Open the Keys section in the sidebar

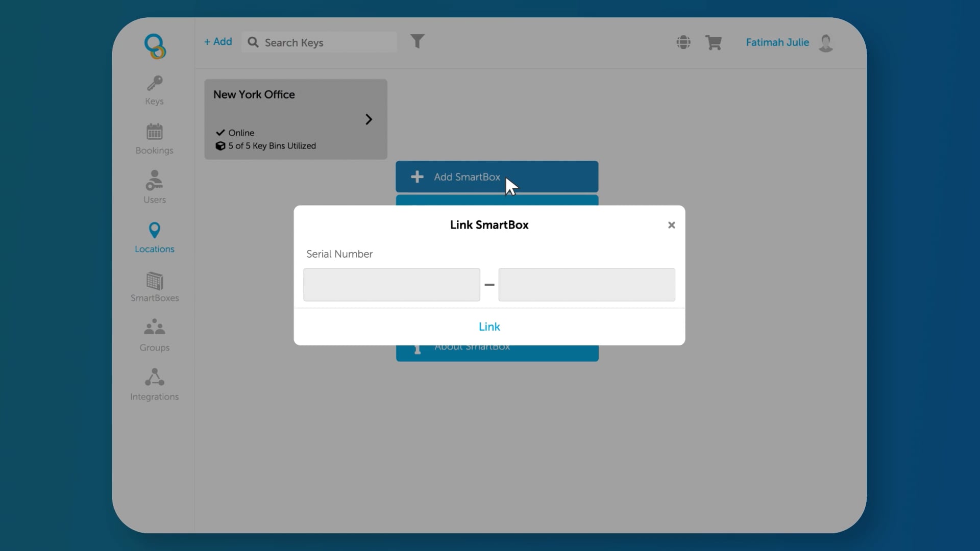click(154, 90)
